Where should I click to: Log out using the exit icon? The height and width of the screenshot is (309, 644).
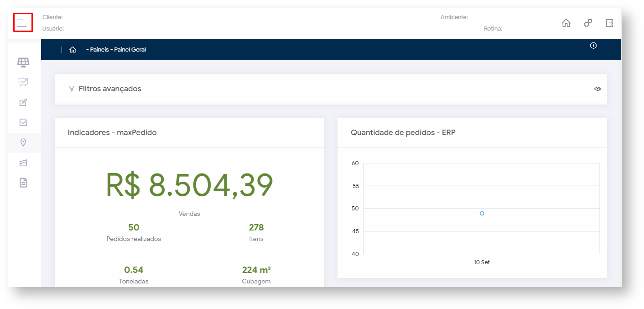click(x=609, y=23)
